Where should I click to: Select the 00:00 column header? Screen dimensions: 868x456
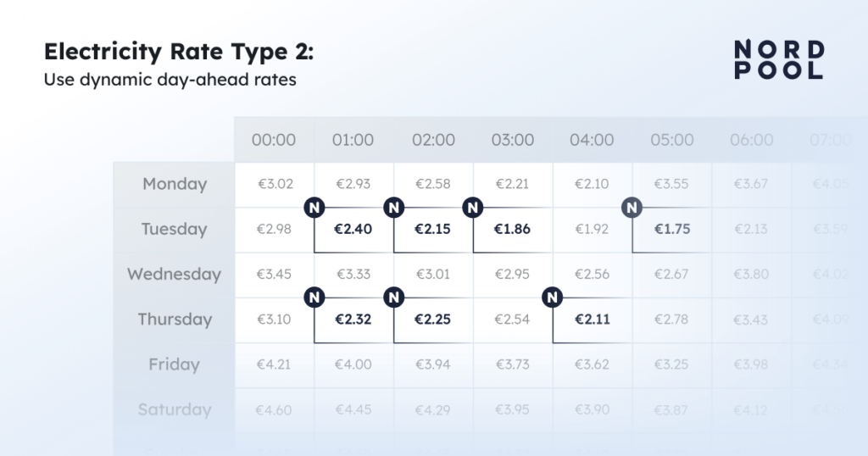coord(274,140)
